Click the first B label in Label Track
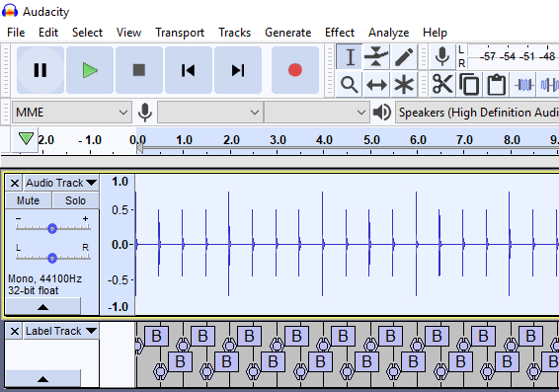 click(156, 336)
